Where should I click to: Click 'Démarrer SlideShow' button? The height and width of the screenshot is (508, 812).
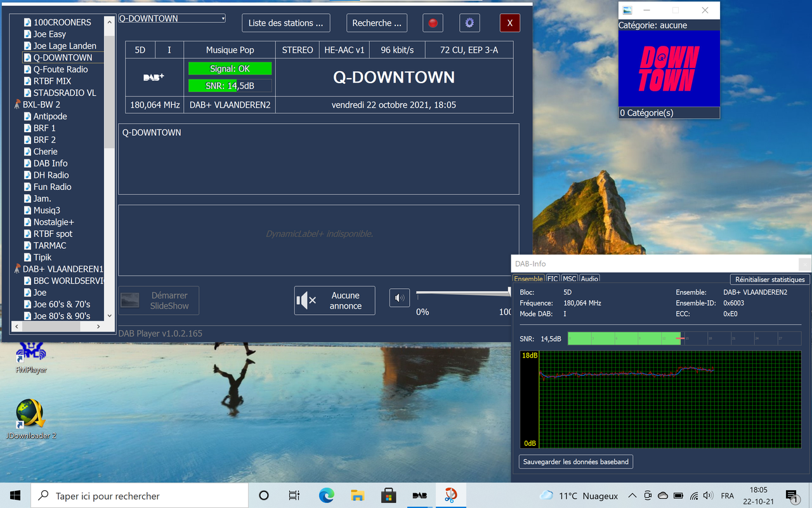click(159, 300)
